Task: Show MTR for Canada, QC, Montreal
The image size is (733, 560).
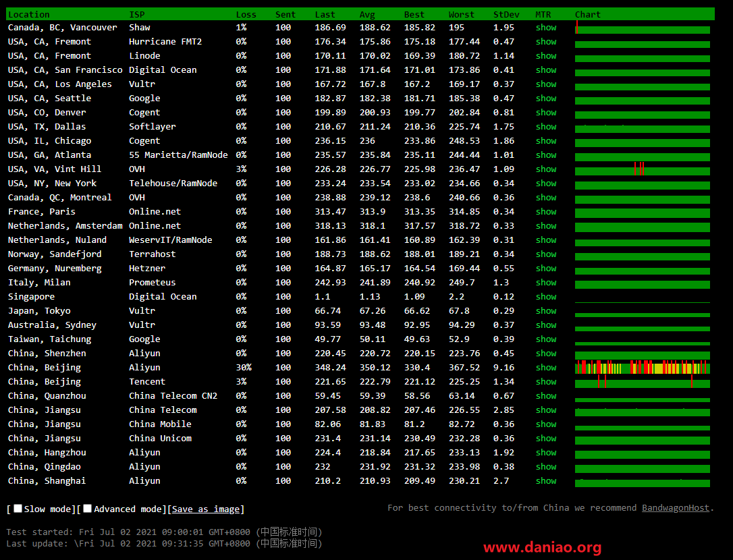Action: (x=546, y=198)
